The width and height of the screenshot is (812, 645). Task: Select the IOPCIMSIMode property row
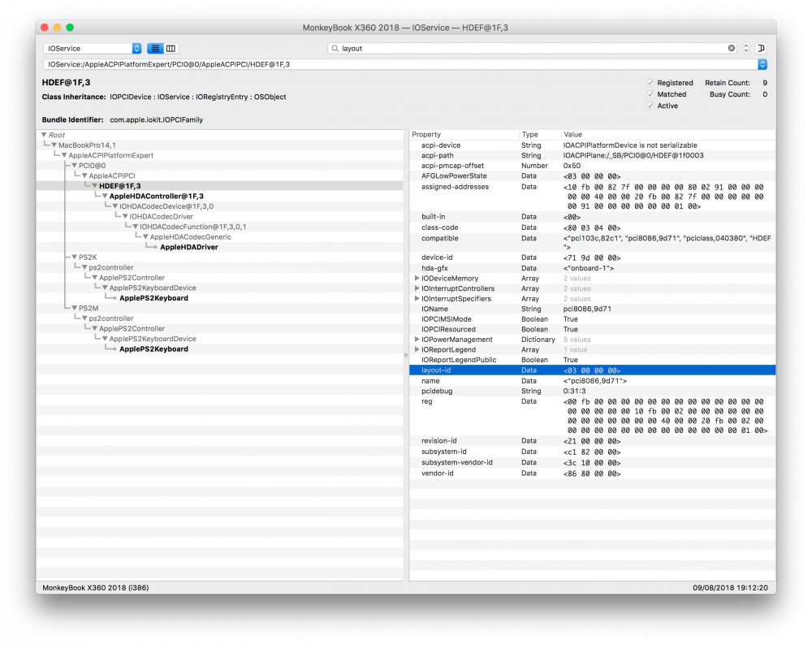click(593, 319)
